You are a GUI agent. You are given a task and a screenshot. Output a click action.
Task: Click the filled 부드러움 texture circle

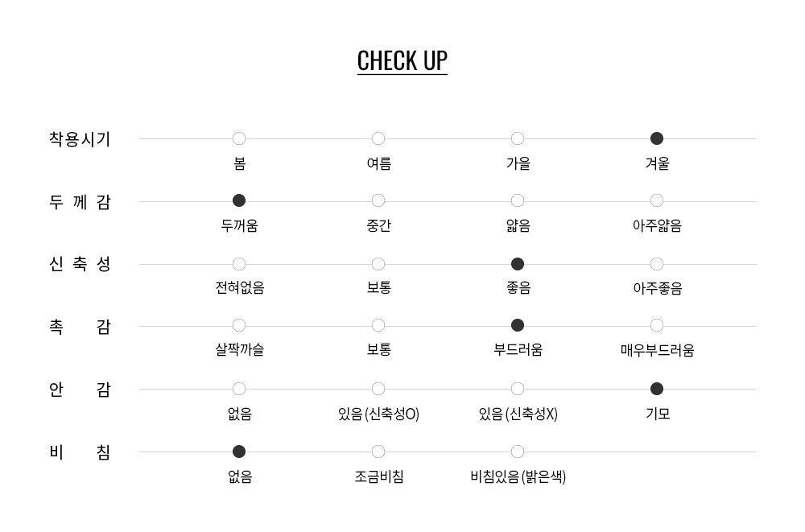click(518, 325)
